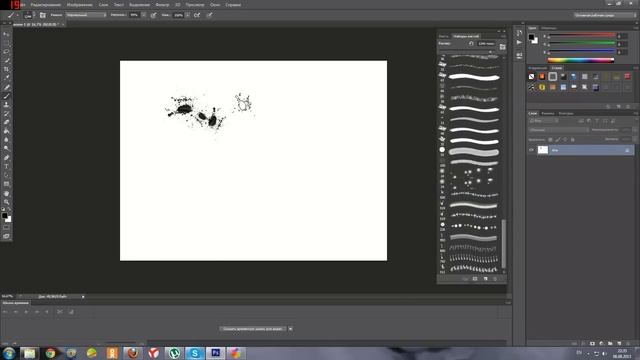Open the Редактирование menu
The width and height of the screenshot is (640, 360).
coord(46,5)
